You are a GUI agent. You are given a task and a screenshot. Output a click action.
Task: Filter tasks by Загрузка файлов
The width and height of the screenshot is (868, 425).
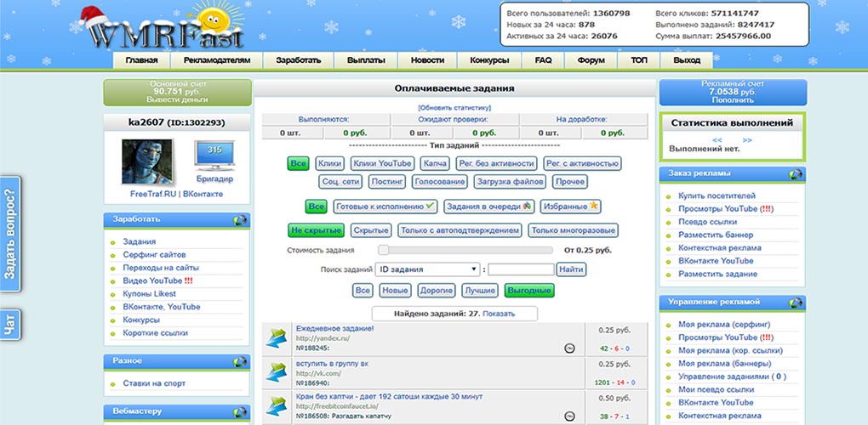510,181
